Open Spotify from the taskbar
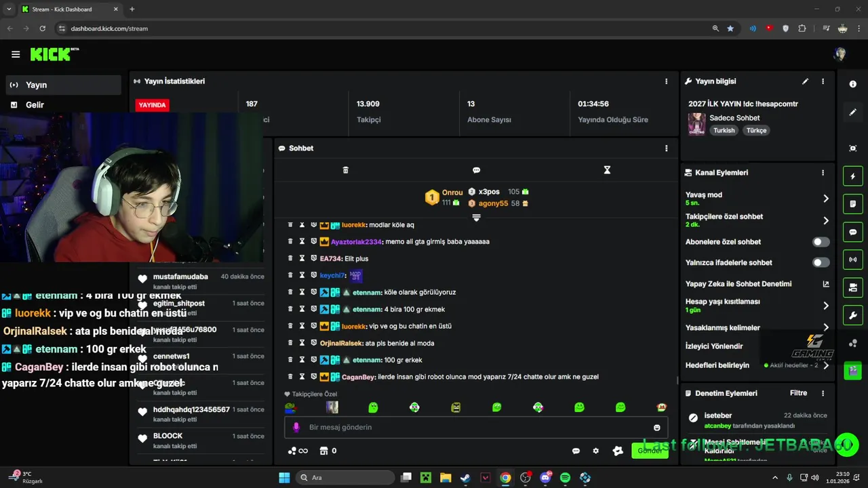 (566, 478)
